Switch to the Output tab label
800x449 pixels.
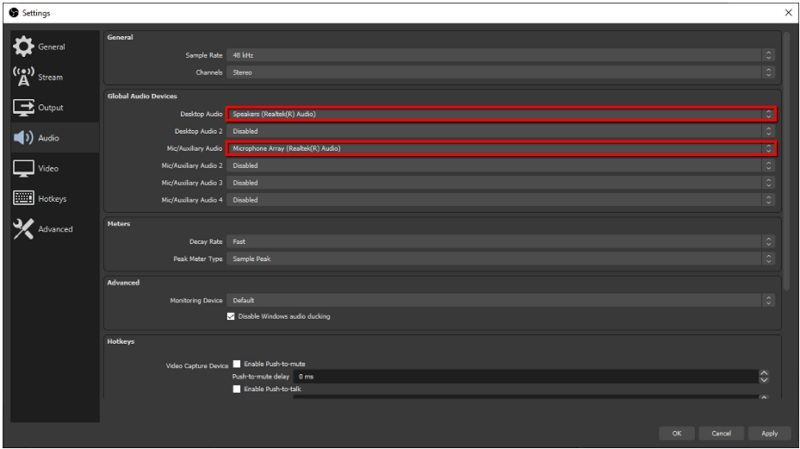coord(51,108)
